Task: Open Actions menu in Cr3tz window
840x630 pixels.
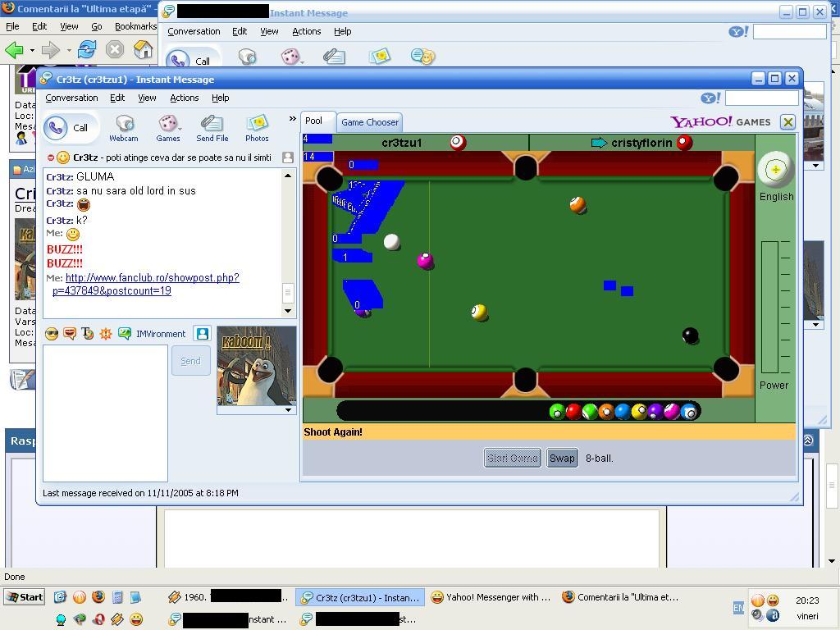Action: [x=185, y=98]
